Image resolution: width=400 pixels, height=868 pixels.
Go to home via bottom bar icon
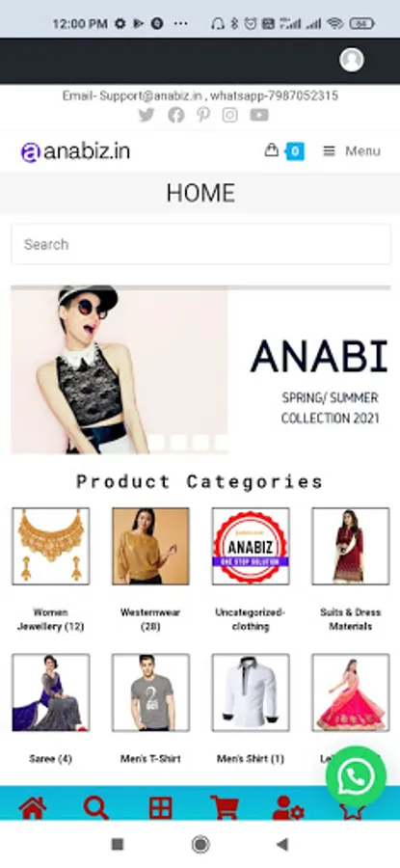(x=33, y=807)
